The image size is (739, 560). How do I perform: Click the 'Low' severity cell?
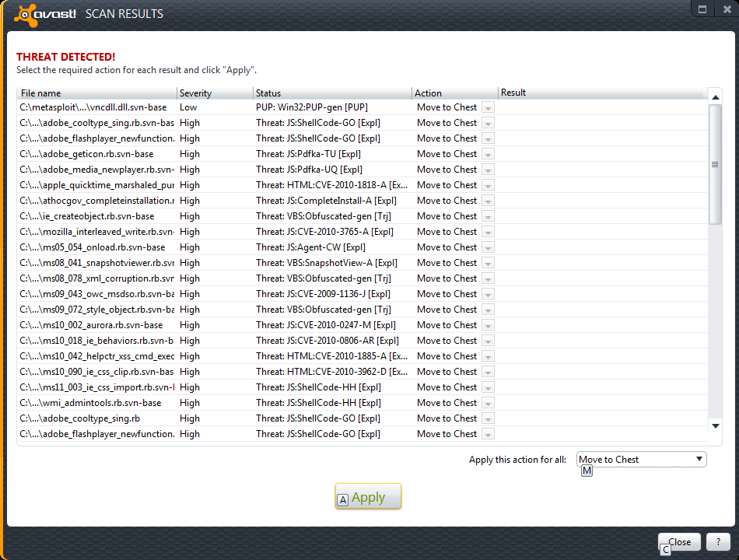[188, 107]
